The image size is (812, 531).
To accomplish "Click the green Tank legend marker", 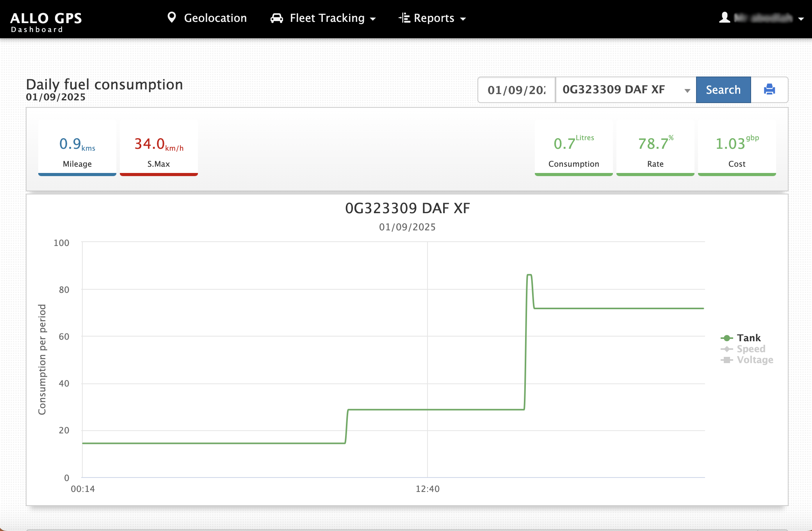I will pos(727,338).
